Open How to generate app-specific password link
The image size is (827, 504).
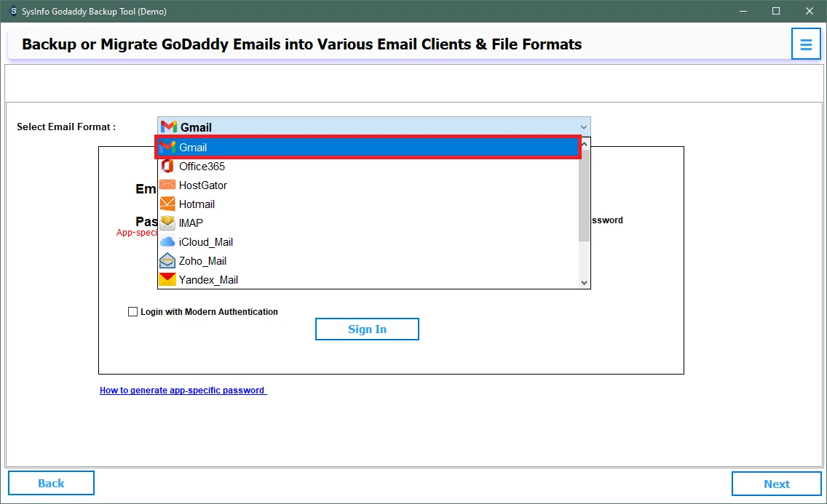183,391
